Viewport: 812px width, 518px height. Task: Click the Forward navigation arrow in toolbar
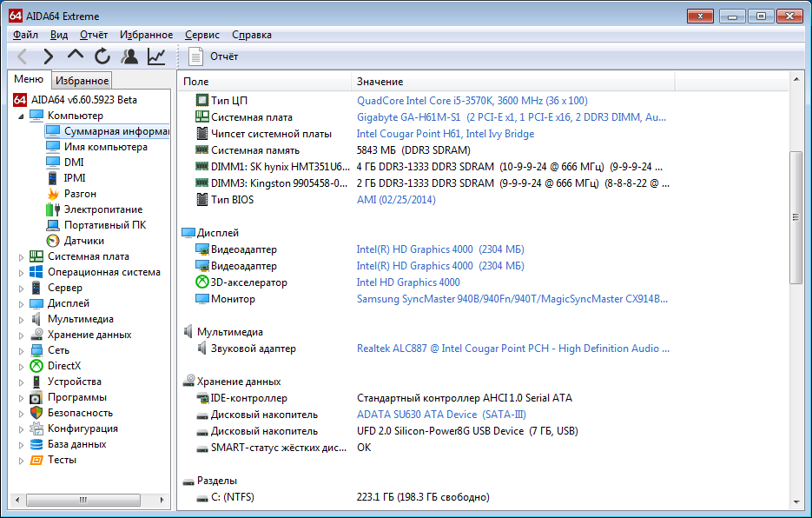(48, 56)
